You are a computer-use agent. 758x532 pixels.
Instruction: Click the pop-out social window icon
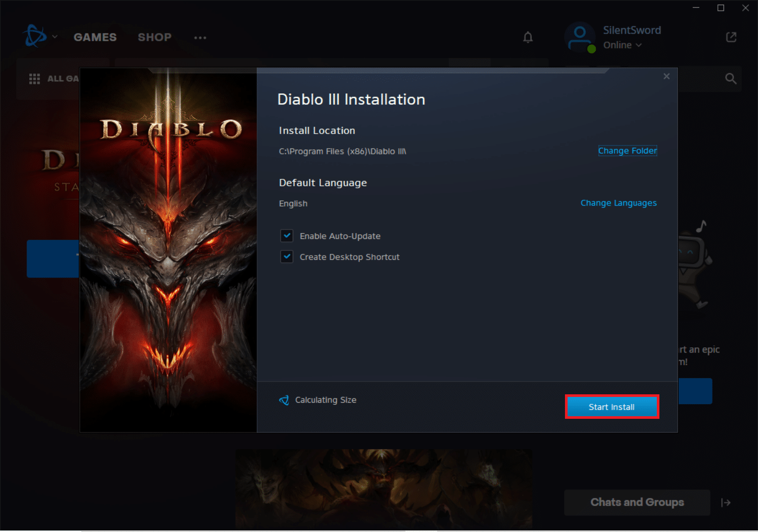(x=731, y=37)
